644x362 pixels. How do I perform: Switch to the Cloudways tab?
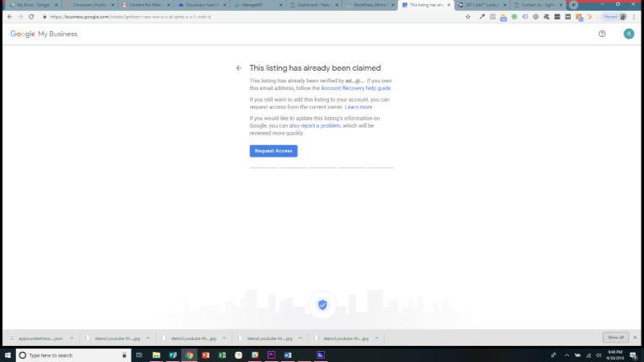pyautogui.click(x=202, y=5)
